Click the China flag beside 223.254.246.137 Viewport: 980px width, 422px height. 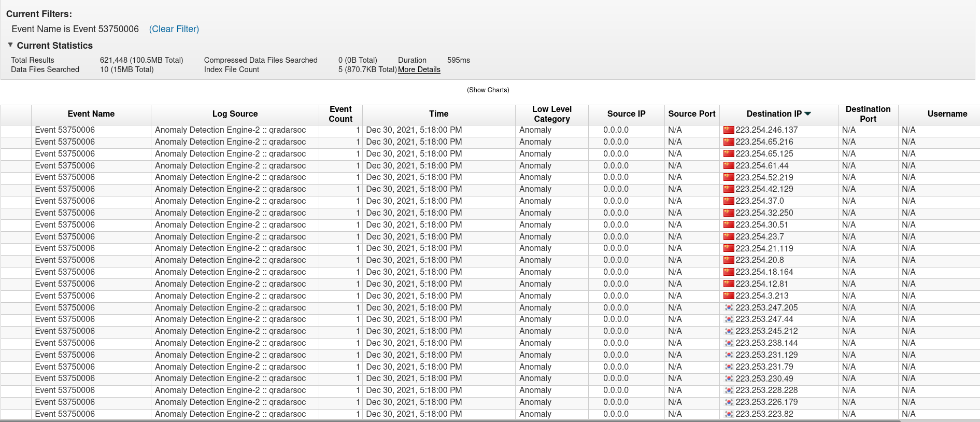(x=729, y=130)
